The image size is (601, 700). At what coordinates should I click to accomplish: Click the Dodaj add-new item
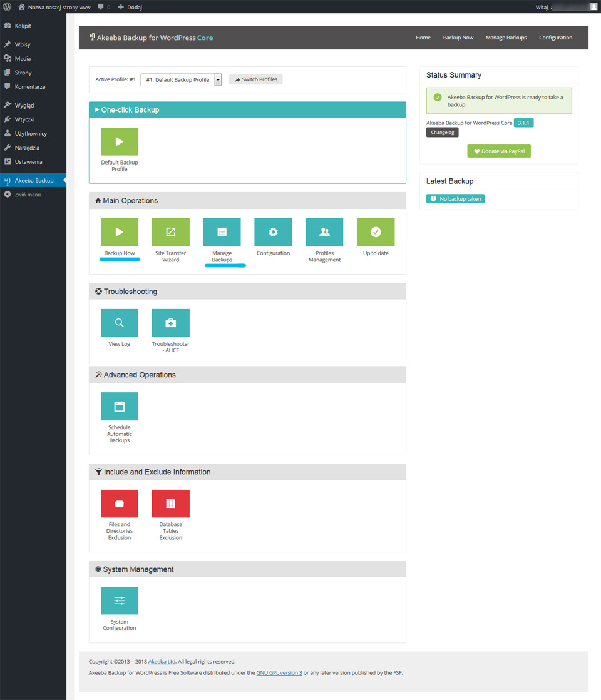tap(130, 7)
